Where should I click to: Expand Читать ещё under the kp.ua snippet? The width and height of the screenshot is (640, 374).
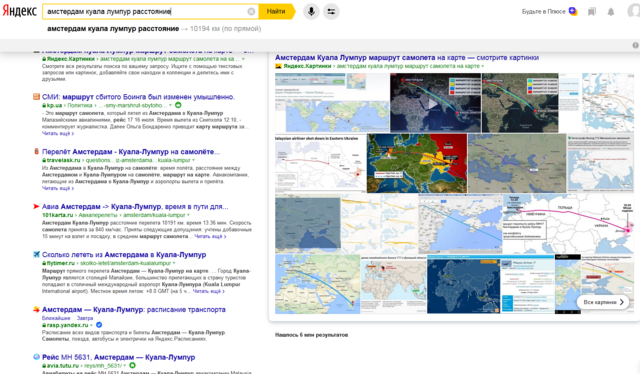pos(58,134)
